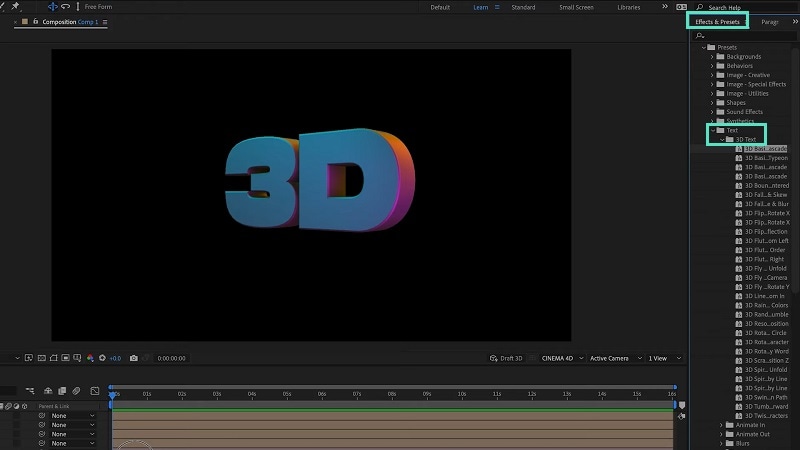Select the 3D Swin...n Path preset
The height and width of the screenshot is (450, 800).
(x=762, y=397)
